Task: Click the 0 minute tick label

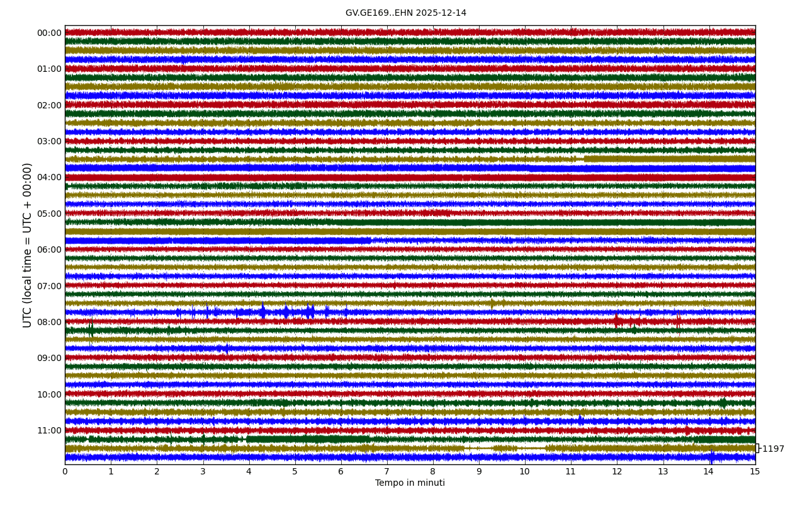Action: 65,472
